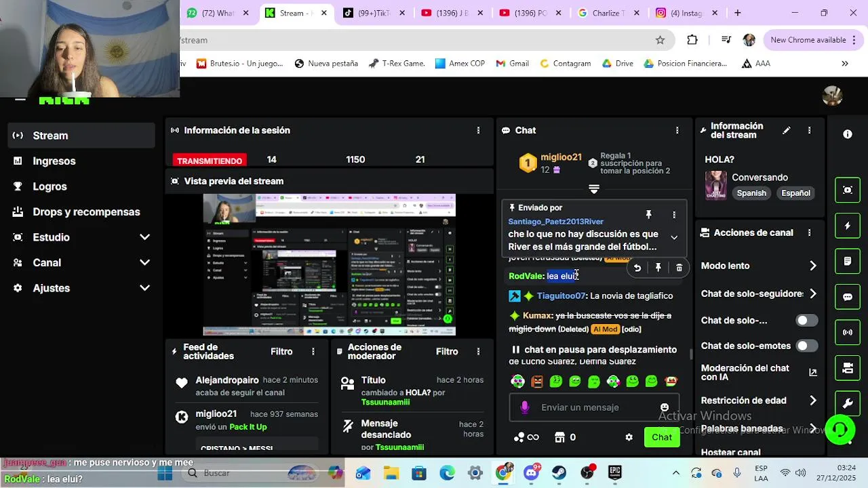Open Acciones de canal options menu
Viewport: 868px width, 488px height.
tap(809, 232)
